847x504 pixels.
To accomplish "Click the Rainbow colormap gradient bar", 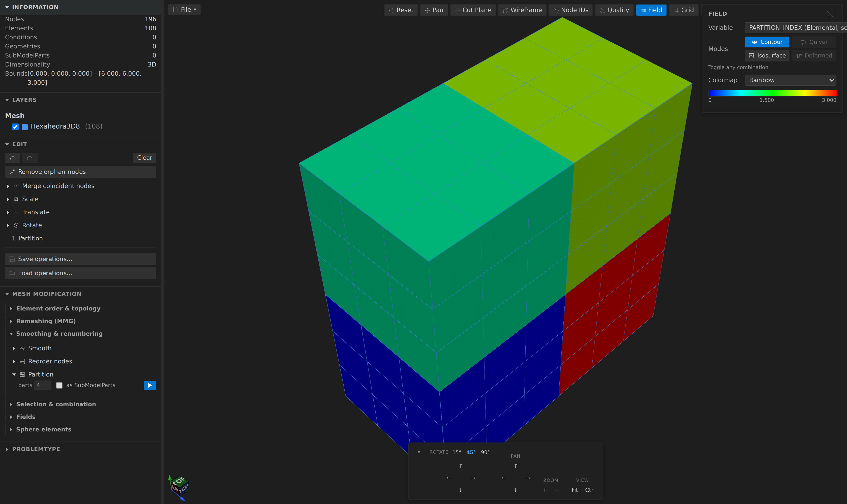I will click(x=772, y=93).
